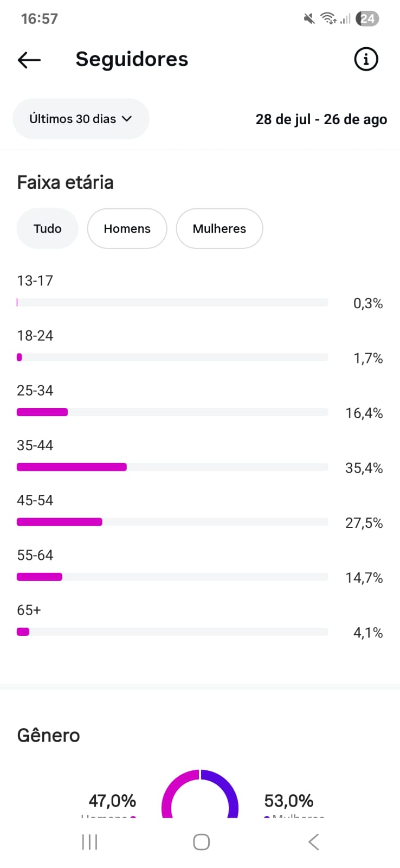400x868 pixels.
Task: Tap the battery indicator showing 24
Action: (x=367, y=19)
